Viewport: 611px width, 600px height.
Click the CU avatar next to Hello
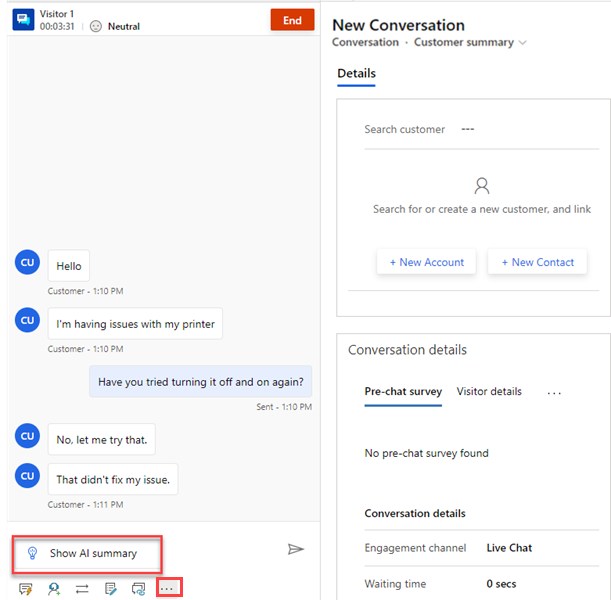pyautogui.click(x=27, y=262)
